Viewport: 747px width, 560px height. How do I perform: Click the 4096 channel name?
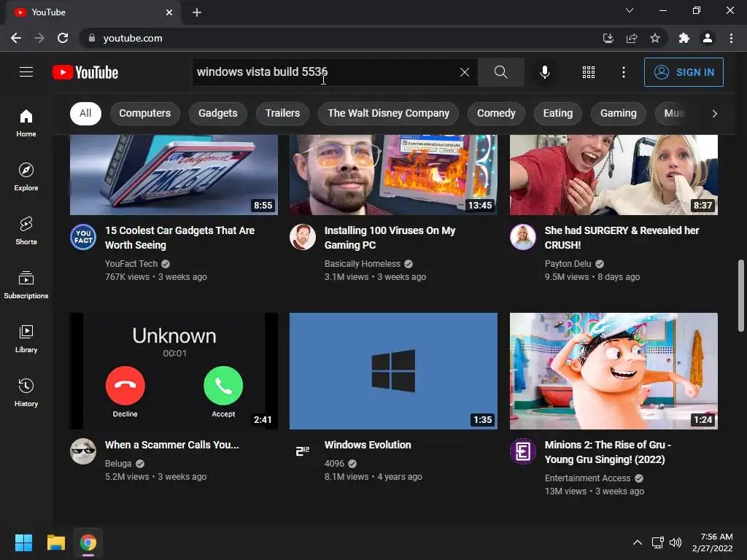click(334, 463)
